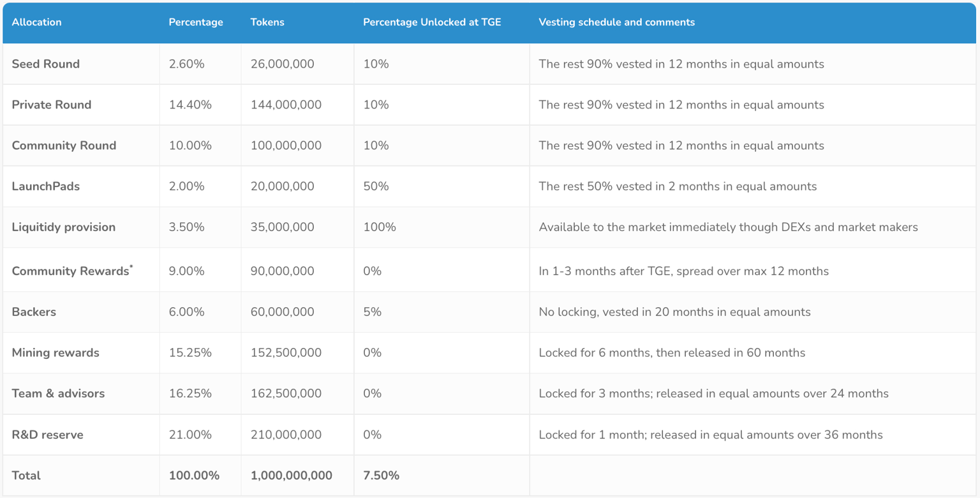Click the Team & advisors percentage 16.25%
The width and height of the screenshot is (980, 498).
pyautogui.click(x=190, y=394)
